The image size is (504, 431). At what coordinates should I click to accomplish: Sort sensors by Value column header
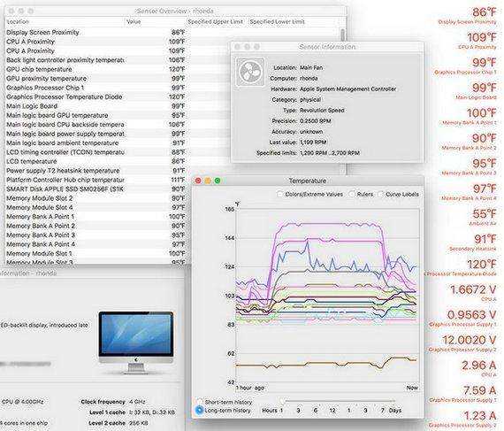pyautogui.click(x=156, y=22)
